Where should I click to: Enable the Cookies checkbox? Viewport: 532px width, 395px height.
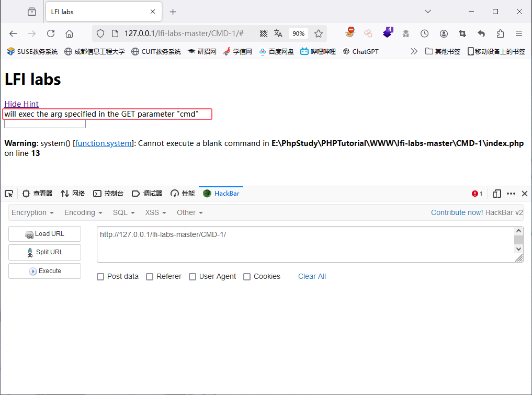pyautogui.click(x=246, y=276)
